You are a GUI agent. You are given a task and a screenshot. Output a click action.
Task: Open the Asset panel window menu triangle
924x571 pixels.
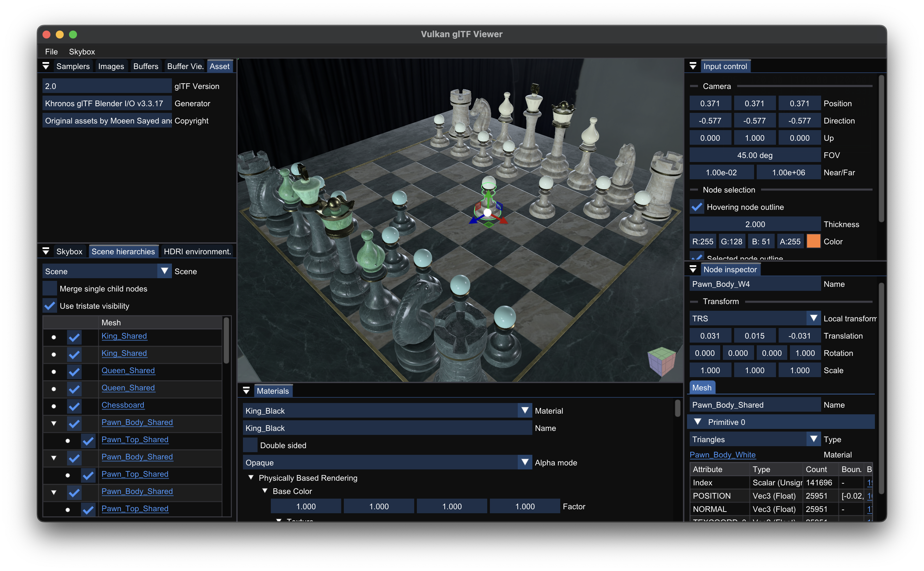pyautogui.click(x=46, y=66)
